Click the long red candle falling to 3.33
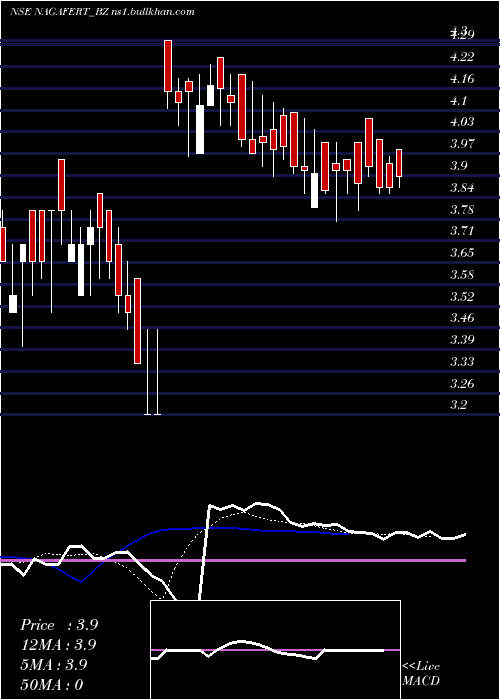The image size is (500, 700). coord(138,321)
